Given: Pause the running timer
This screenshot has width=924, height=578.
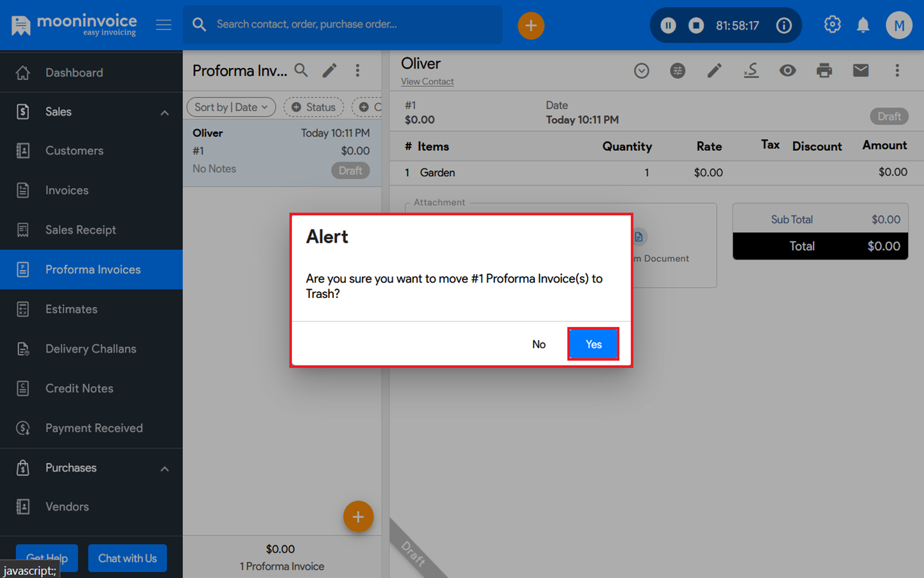Looking at the screenshot, I should pyautogui.click(x=668, y=26).
